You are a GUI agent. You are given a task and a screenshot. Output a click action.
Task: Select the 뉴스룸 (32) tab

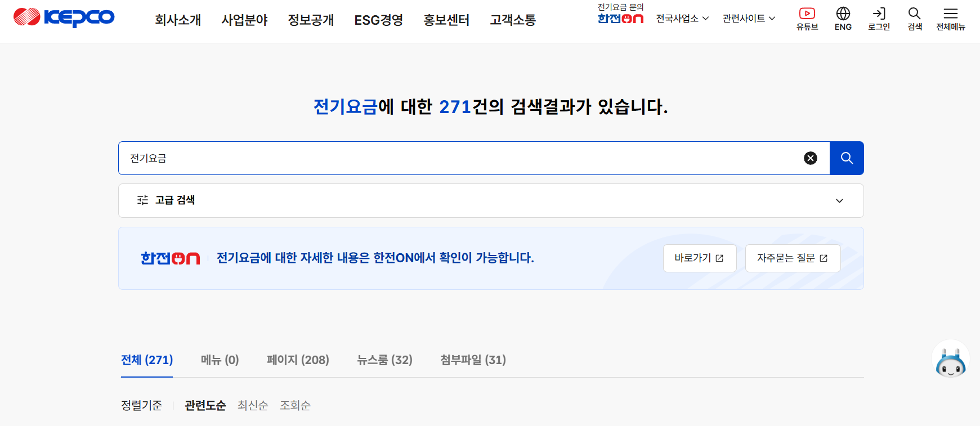click(x=384, y=360)
